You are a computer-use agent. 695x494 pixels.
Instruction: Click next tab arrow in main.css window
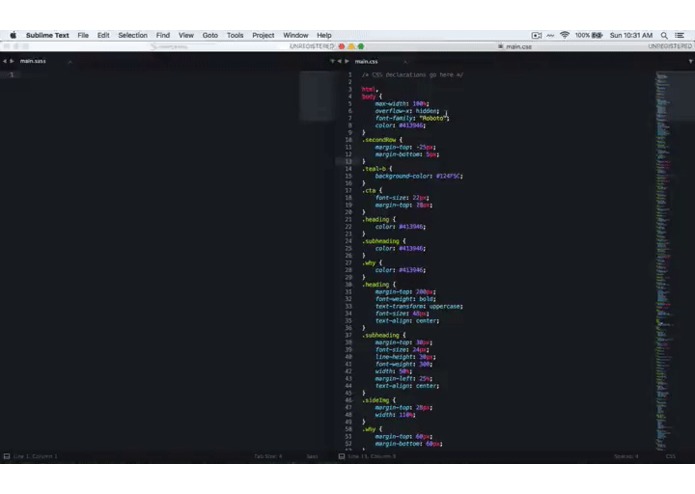tap(347, 61)
